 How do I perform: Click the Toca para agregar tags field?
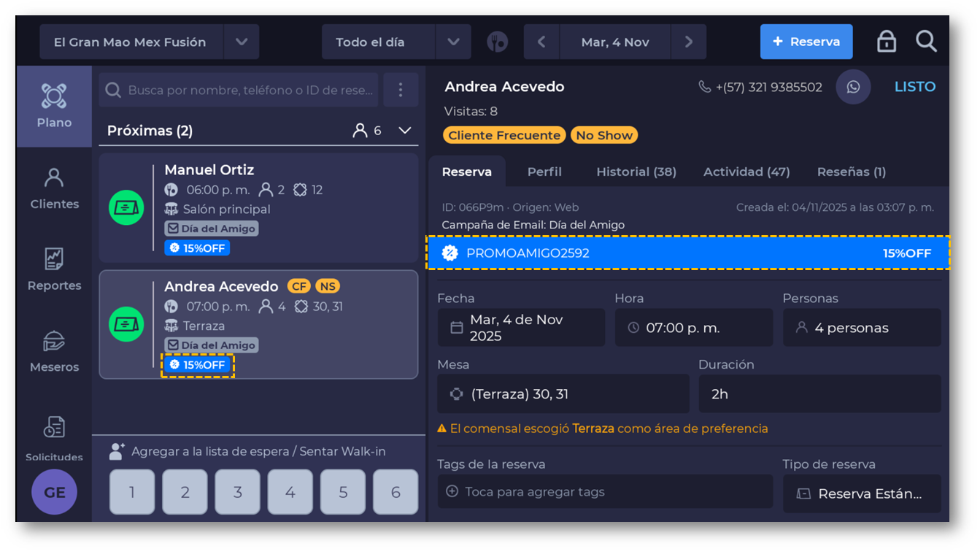click(x=605, y=492)
